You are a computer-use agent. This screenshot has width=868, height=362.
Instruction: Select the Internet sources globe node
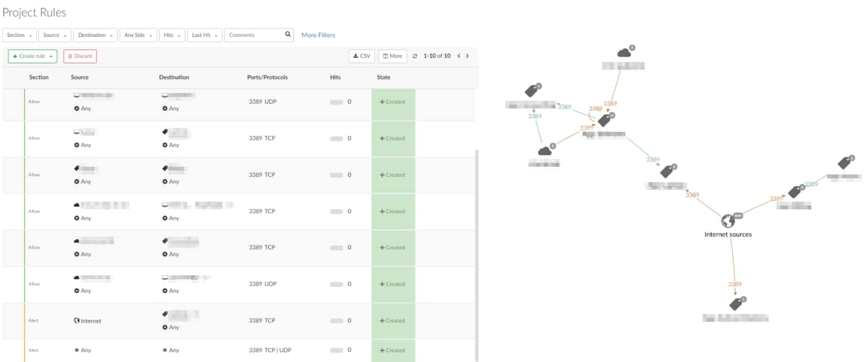(x=728, y=221)
